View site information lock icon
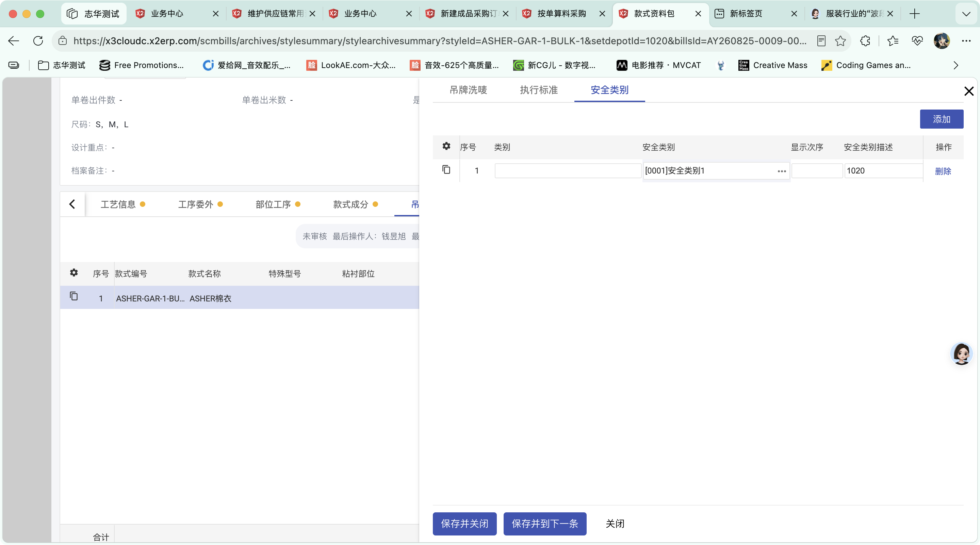The width and height of the screenshot is (980, 545). click(x=63, y=41)
